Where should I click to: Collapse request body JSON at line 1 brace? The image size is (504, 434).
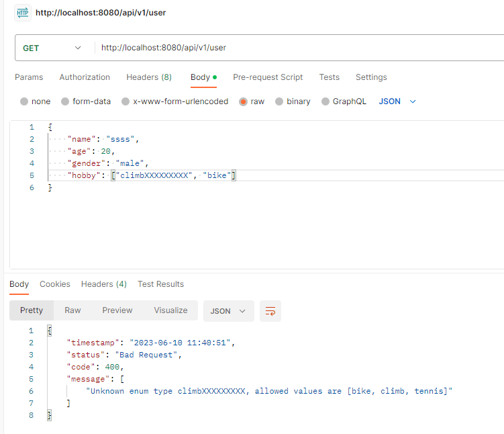coord(50,127)
